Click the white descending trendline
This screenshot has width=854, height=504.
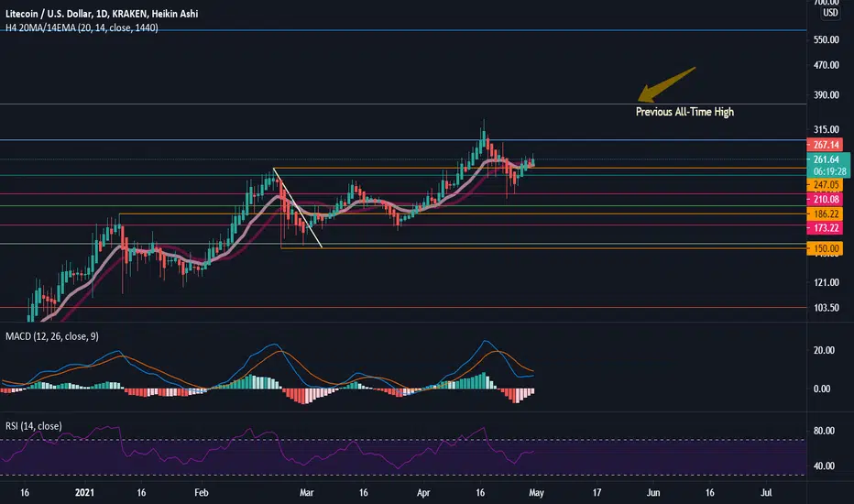click(x=298, y=208)
